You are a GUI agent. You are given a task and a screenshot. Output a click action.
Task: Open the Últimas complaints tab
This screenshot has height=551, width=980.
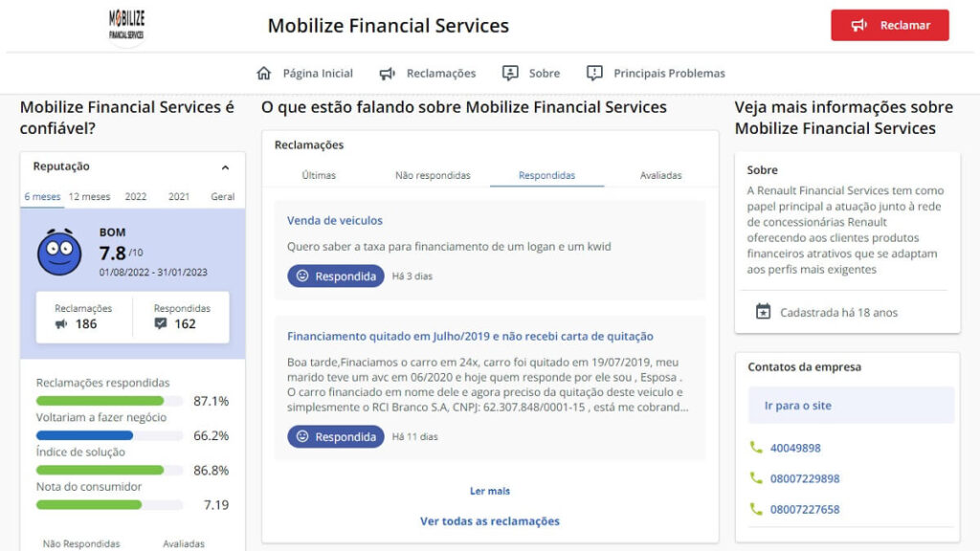tap(318, 175)
